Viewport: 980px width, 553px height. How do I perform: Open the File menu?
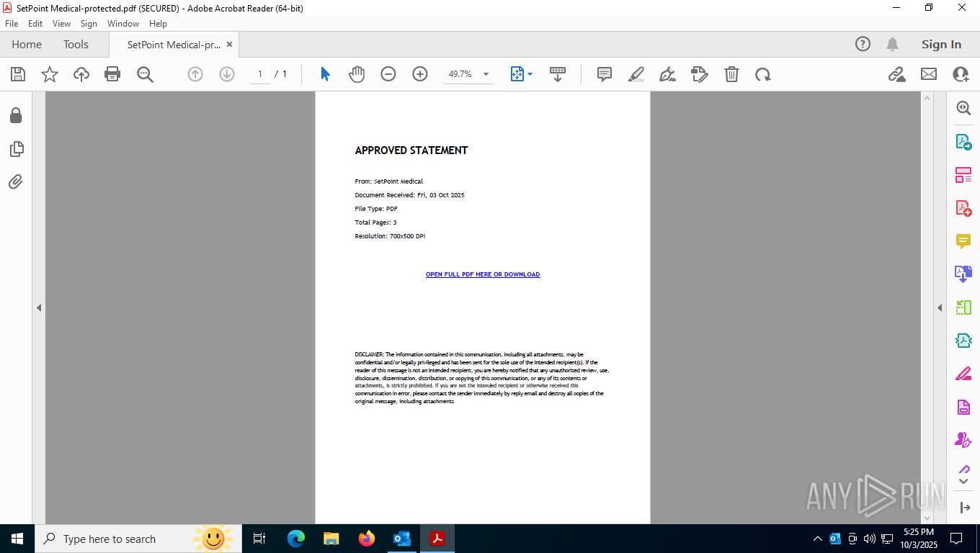pyautogui.click(x=12, y=24)
